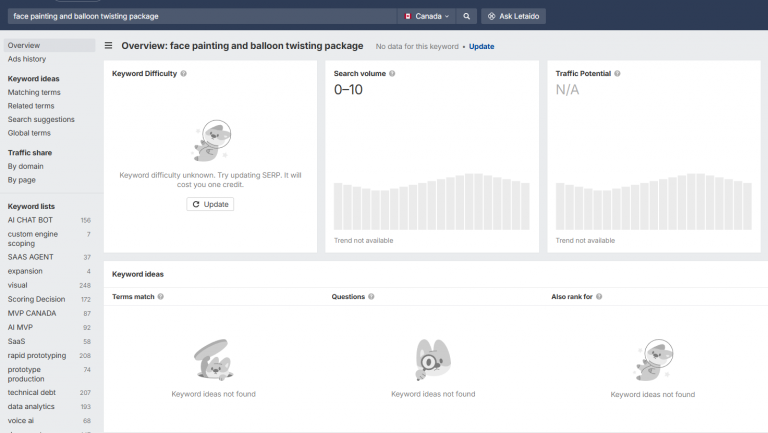The height and width of the screenshot is (433, 768).
Task: Focus the keyword search input field
Action: point(202,16)
